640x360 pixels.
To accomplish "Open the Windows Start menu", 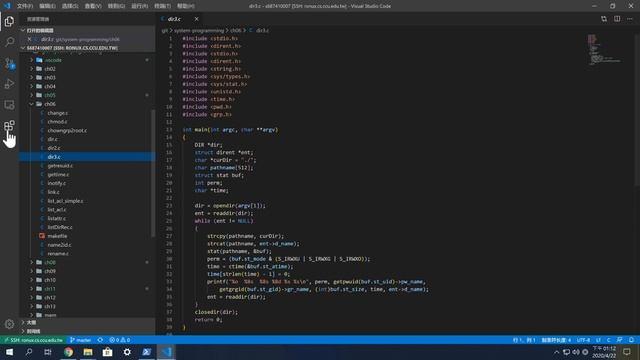I will 9,352.
